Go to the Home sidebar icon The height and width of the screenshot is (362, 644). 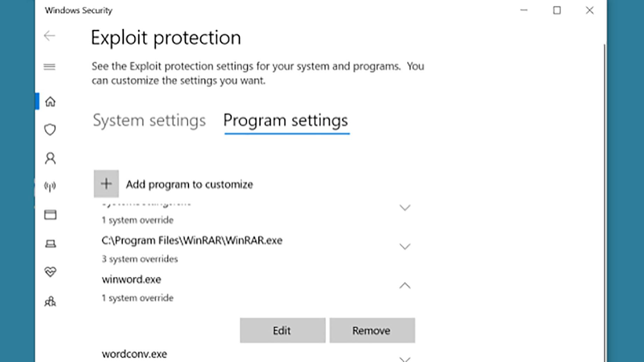pyautogui.click(x=50, y=102)
